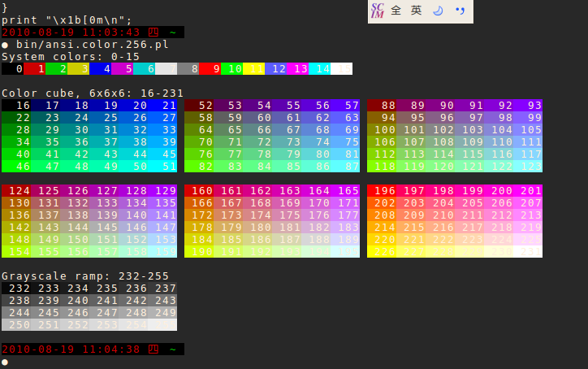Click color cube cell 190

[199, 251]
